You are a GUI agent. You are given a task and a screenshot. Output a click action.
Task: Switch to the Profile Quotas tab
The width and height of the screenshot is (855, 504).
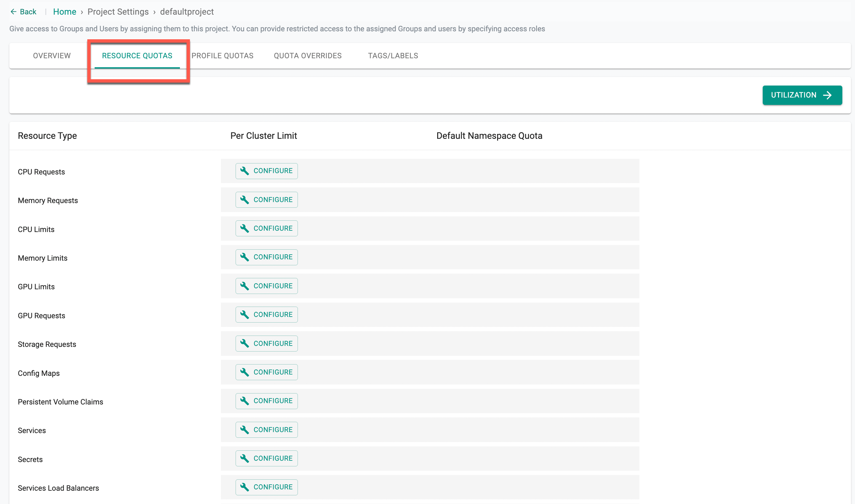click(x=222, y=55)
